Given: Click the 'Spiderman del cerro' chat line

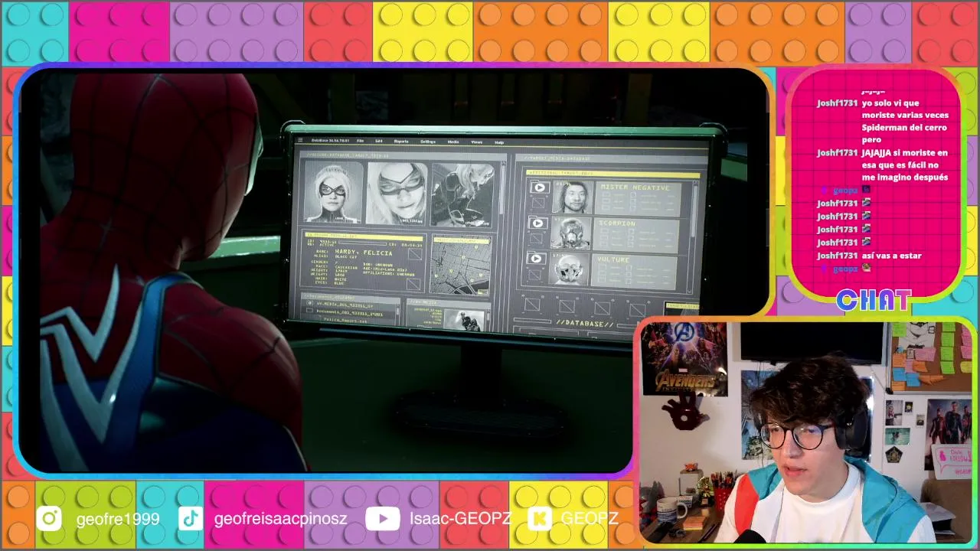Looking at the screenshot, I should [904, 128].
